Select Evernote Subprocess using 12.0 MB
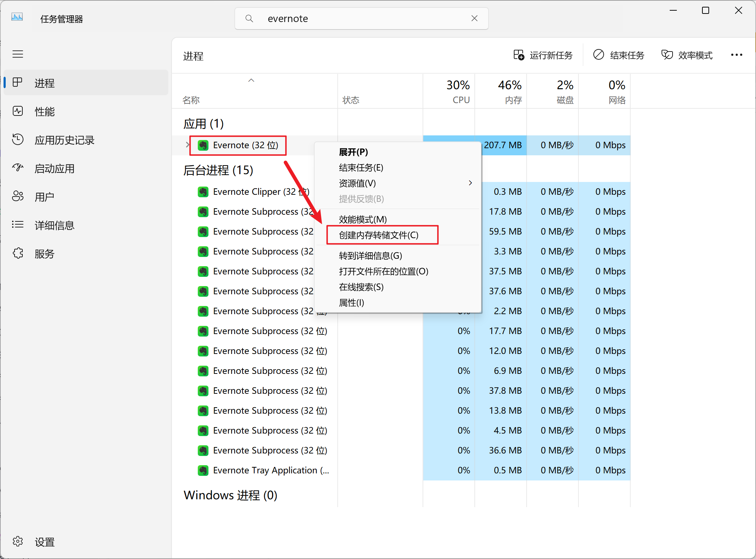The width and height of the screenshot is (756, 559). coord(401,351)
